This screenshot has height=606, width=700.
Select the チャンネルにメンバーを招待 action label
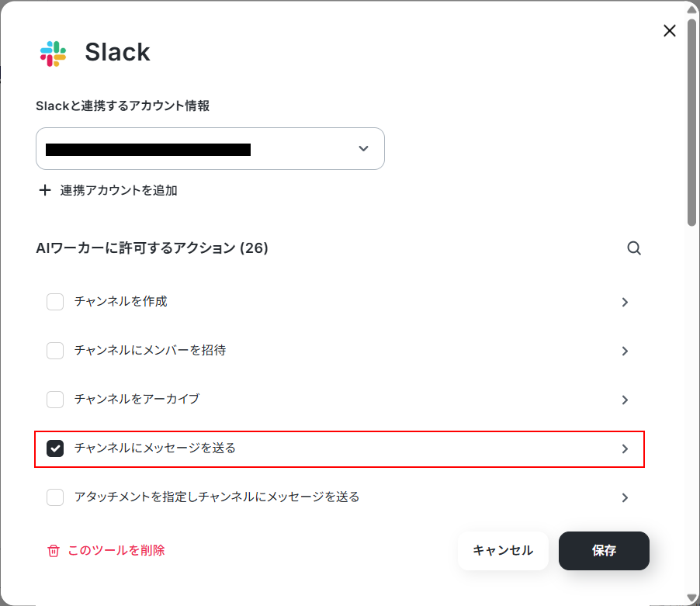(x=150, y=350)
